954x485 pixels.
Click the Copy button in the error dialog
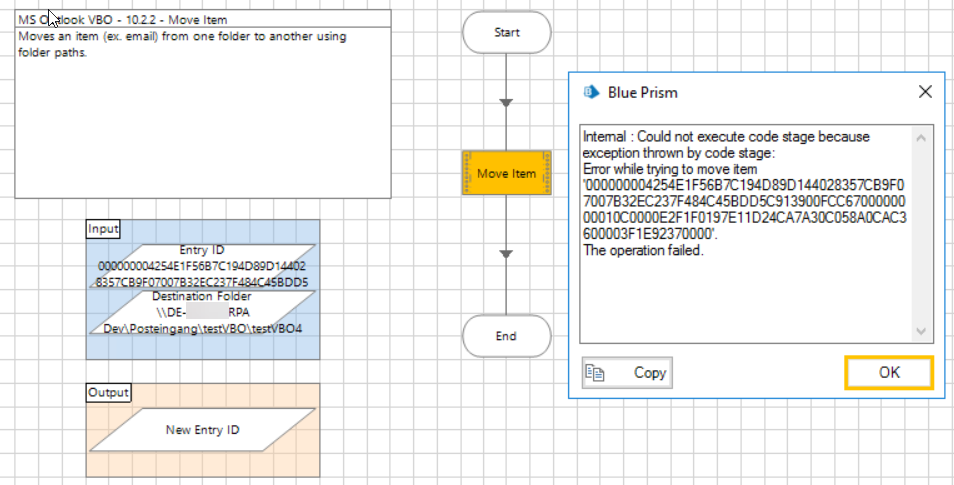point(627,372)
